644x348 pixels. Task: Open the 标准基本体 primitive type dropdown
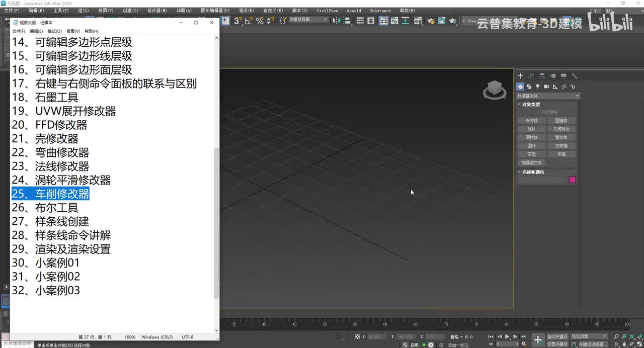click(x=548, y=96)
